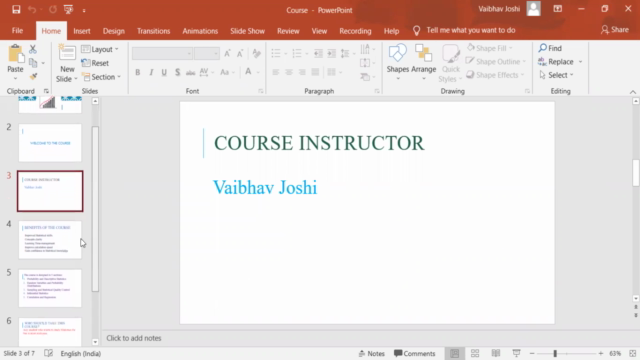This screenshot has height=360, width=640.
Task: Collapse the ribbon with the chevron
Action: pyautogui.click(x=633, y=92)
